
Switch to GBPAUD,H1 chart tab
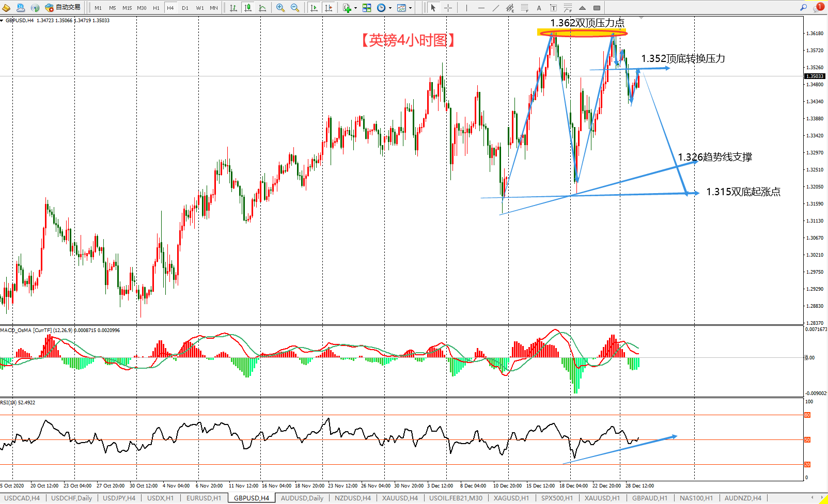tap(650, 498)
